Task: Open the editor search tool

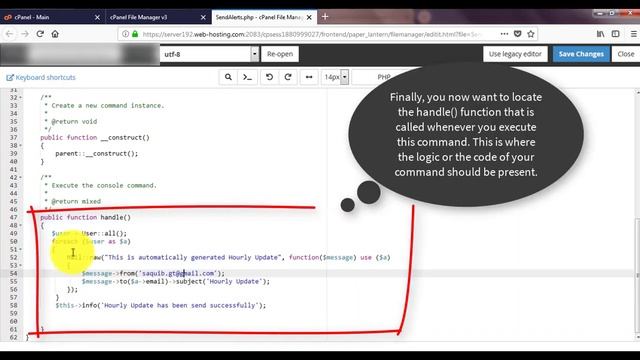Action: pos(228,77)
